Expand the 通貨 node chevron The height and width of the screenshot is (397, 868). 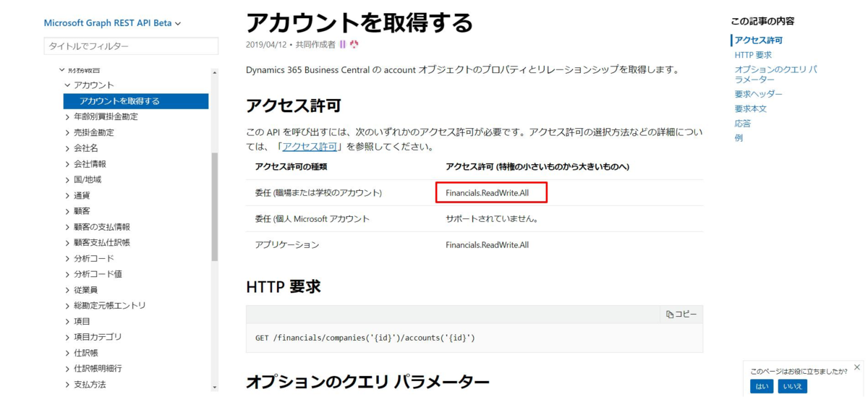(68, 196)
